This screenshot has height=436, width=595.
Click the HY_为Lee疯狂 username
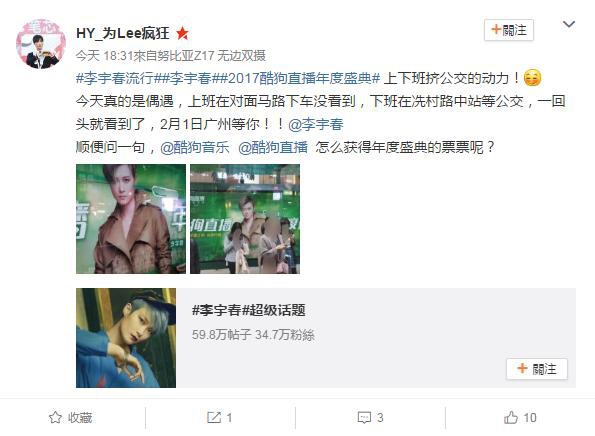(123, 33)
